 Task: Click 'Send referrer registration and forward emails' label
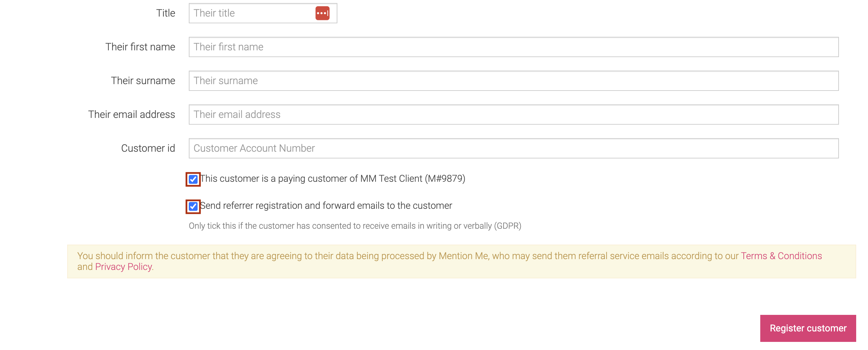(326, 205)
